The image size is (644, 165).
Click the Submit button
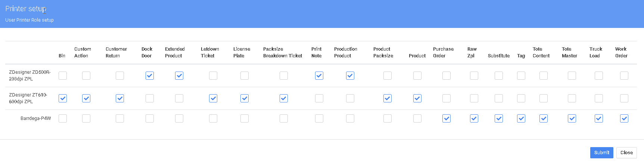click(x=601, y=153)
